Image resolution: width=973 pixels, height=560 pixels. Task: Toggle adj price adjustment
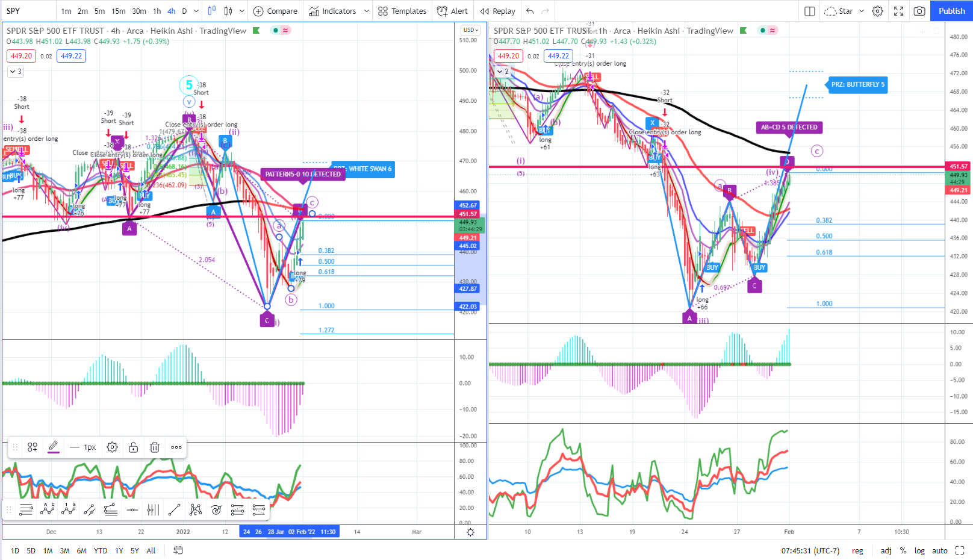click(x=886, y=550)
